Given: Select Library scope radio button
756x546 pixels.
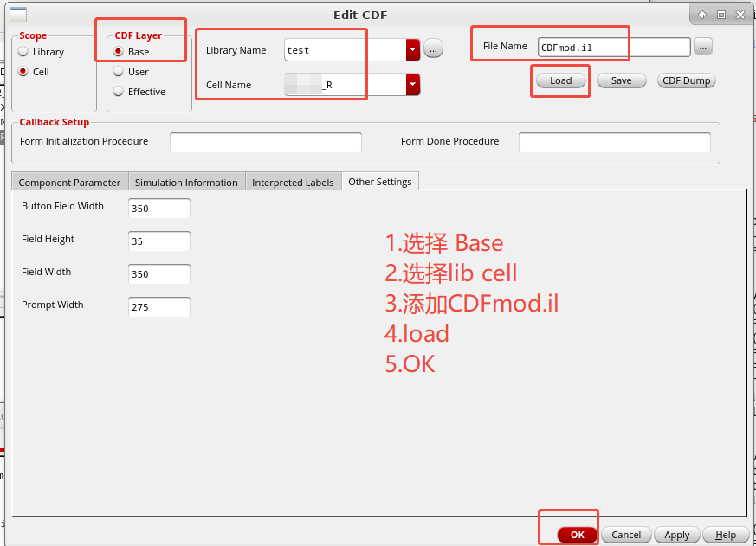Looking at the screenshot, I should coord(23,52).
